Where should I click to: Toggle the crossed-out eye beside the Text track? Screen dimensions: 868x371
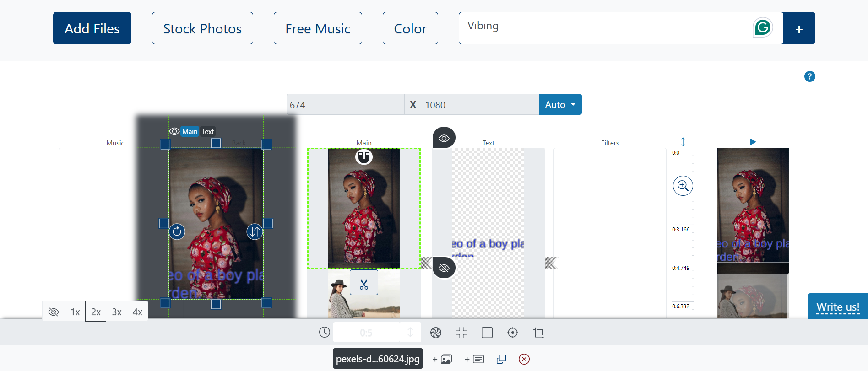click(x=444, y=268)
